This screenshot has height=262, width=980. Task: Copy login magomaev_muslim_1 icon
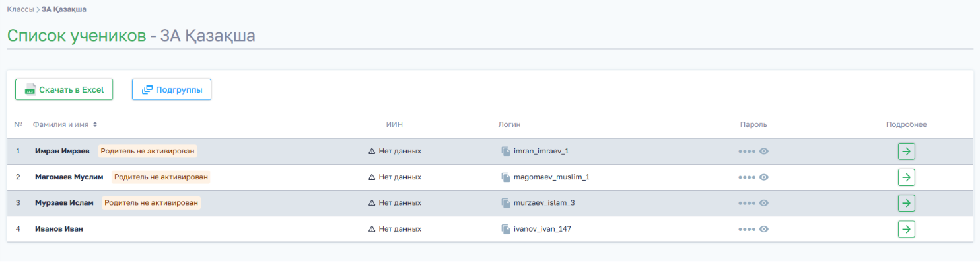pos(506,177)
